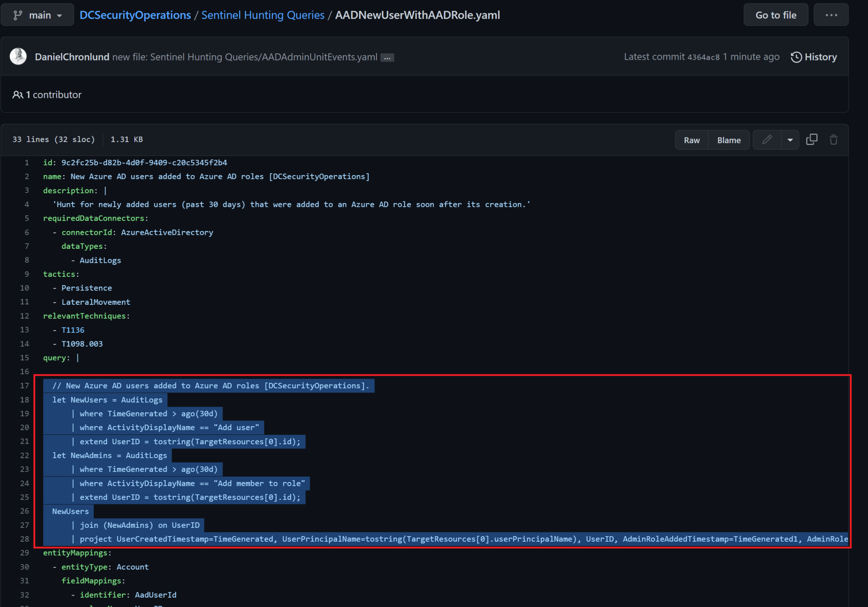868x607 pixels.
Task: Select the edit pencil icon
Action: [x=767, y=139]
